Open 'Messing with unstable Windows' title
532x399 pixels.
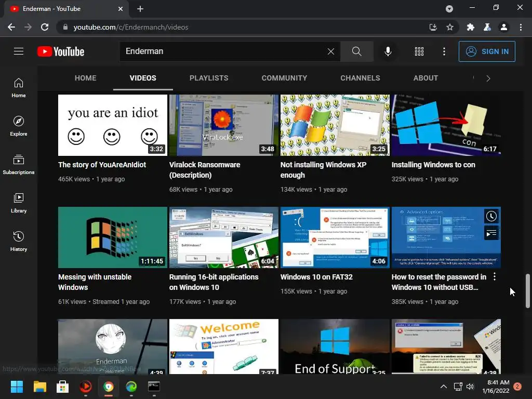[x=95, y=282]
